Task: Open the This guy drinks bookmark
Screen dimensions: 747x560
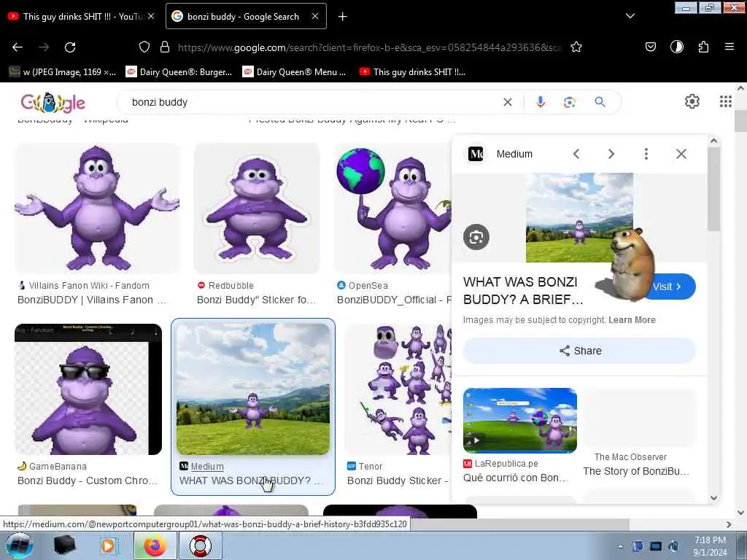Action: (412, 72)
